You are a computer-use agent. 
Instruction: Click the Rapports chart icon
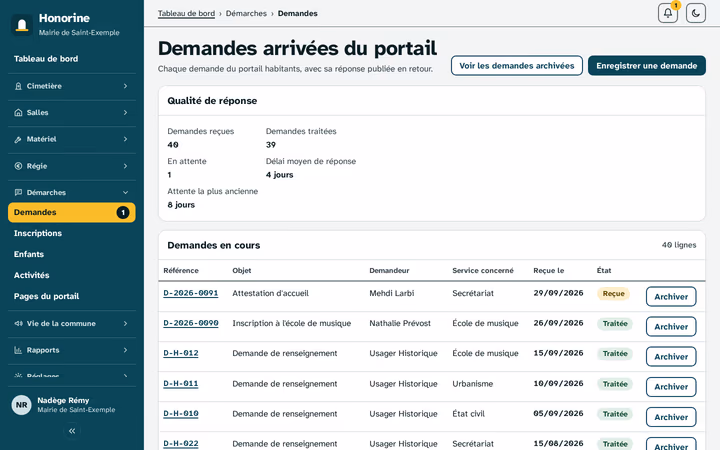click(18, 350)
